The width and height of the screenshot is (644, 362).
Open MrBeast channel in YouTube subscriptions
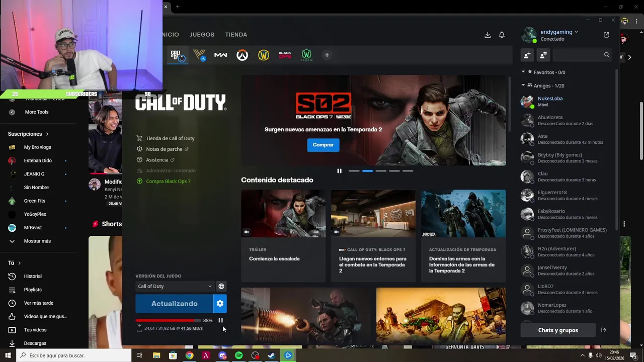click(x=33, y=227)
